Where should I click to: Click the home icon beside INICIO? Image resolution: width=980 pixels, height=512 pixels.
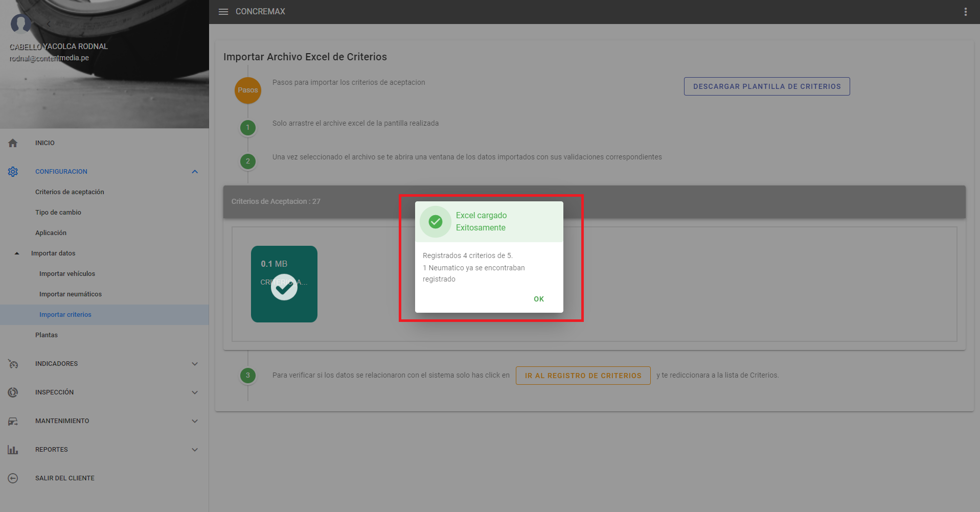(x=13, y=143)
